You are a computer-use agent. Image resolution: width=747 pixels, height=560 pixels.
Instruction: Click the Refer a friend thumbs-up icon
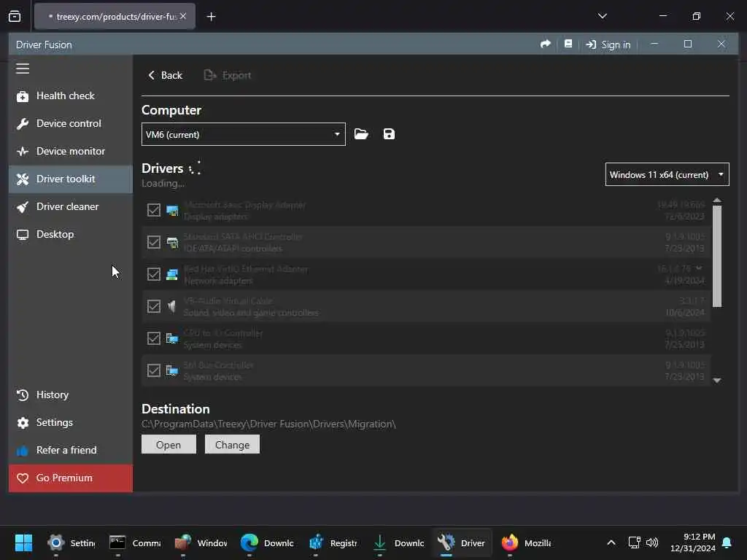tap(23, 451)
